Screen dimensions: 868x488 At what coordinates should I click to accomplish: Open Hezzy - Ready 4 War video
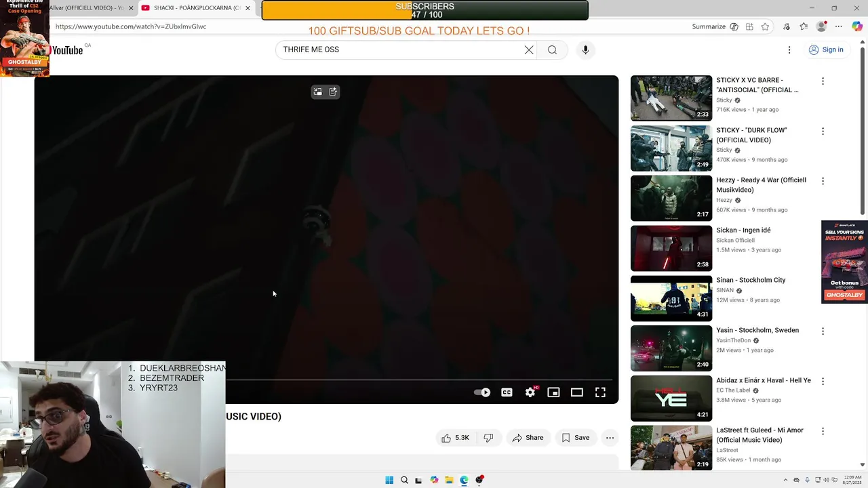tap(761, 185)
